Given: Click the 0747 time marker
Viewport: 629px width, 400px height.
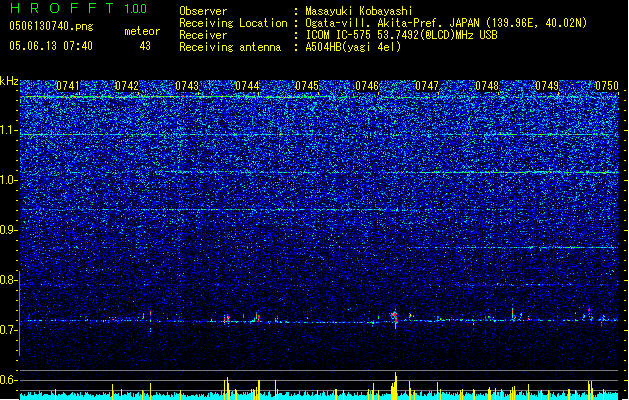Looking at the screenshot, I should pyautogui.click(x=427, y=86).
